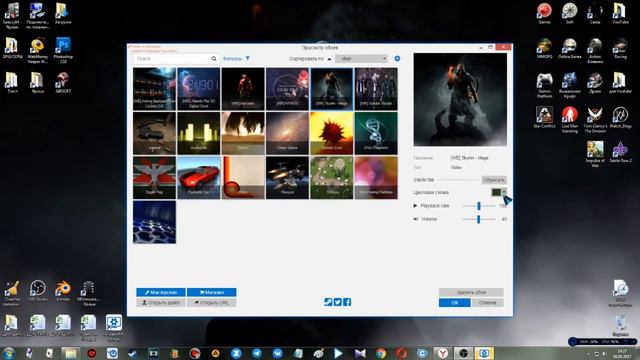
Task: Adjust the Volume slider
Action: pos(478,219)
